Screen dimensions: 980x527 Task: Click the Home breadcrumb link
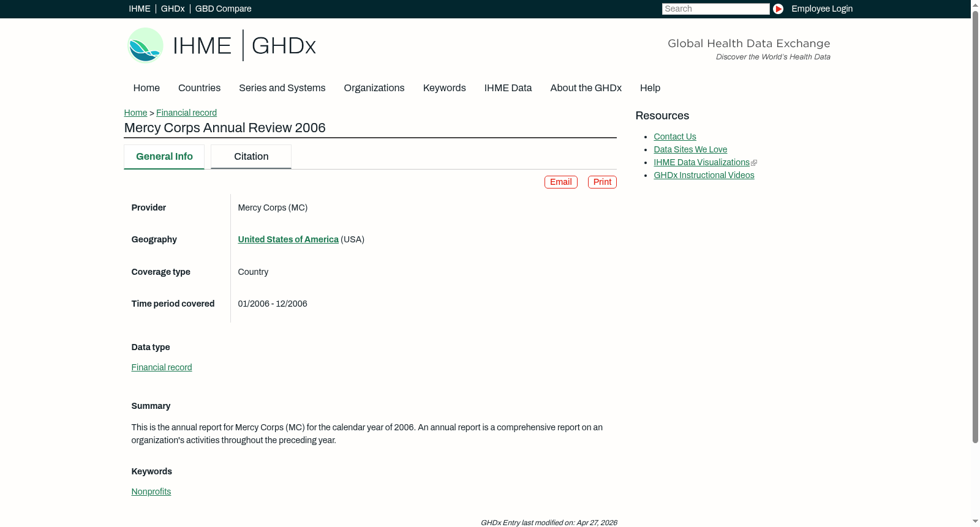(x=135, y=113)
